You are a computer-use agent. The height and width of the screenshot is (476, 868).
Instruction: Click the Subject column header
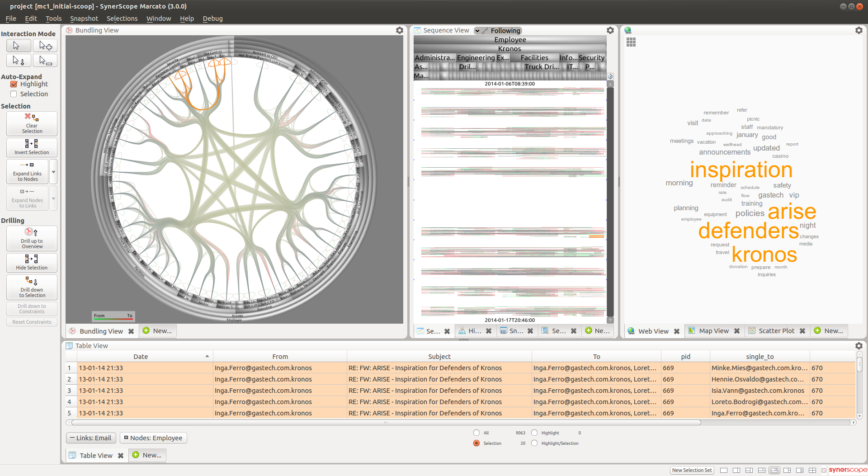point(439,357)
